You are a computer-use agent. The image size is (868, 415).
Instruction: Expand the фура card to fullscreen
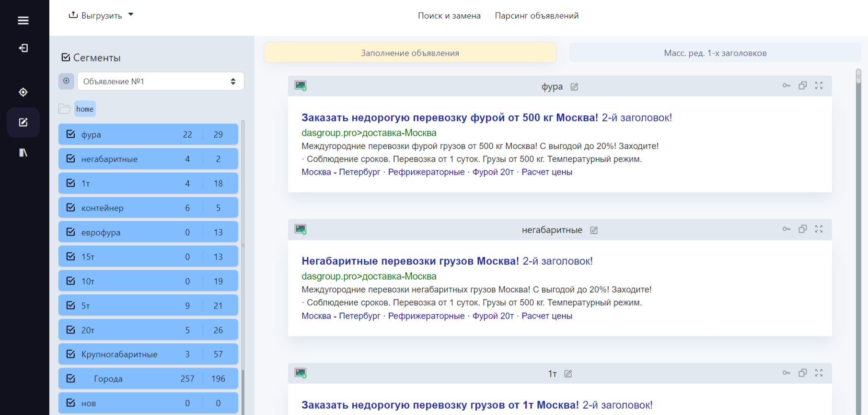[819, 85]
